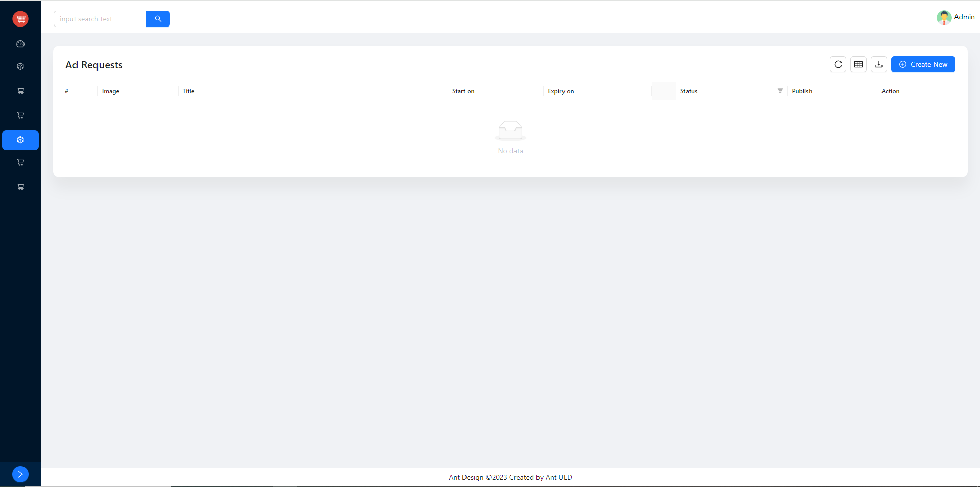Click the Create New button

point(923,64)
